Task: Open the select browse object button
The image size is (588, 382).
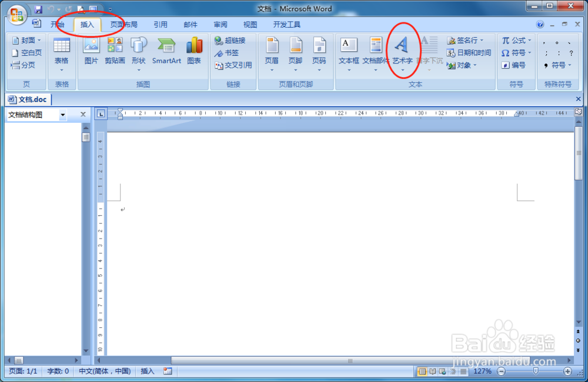Action: coord(578,341)
